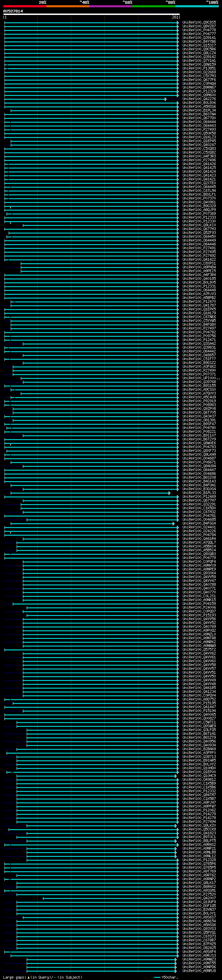Select label UniRef100_B9RN67
222x980 pixels.
click(x=199, y=88)
